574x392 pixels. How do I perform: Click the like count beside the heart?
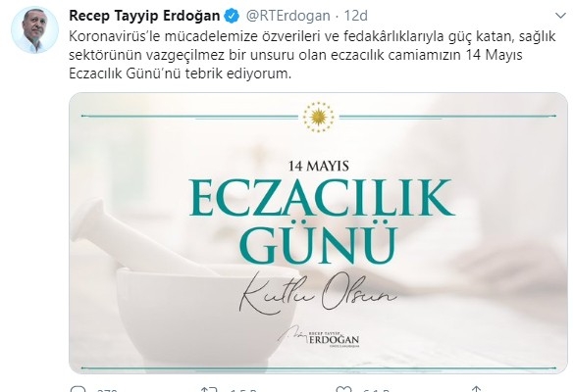coord(377,390)
